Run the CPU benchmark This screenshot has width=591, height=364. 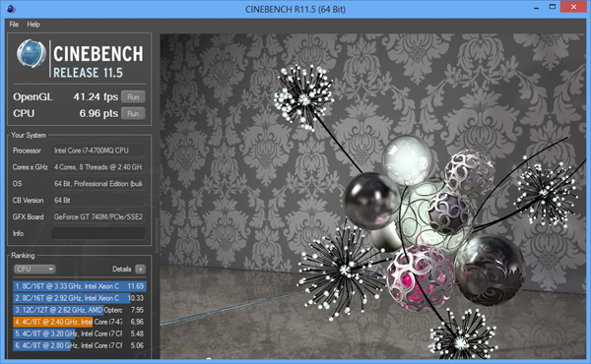pyautogui.click(x=133, y=113)
